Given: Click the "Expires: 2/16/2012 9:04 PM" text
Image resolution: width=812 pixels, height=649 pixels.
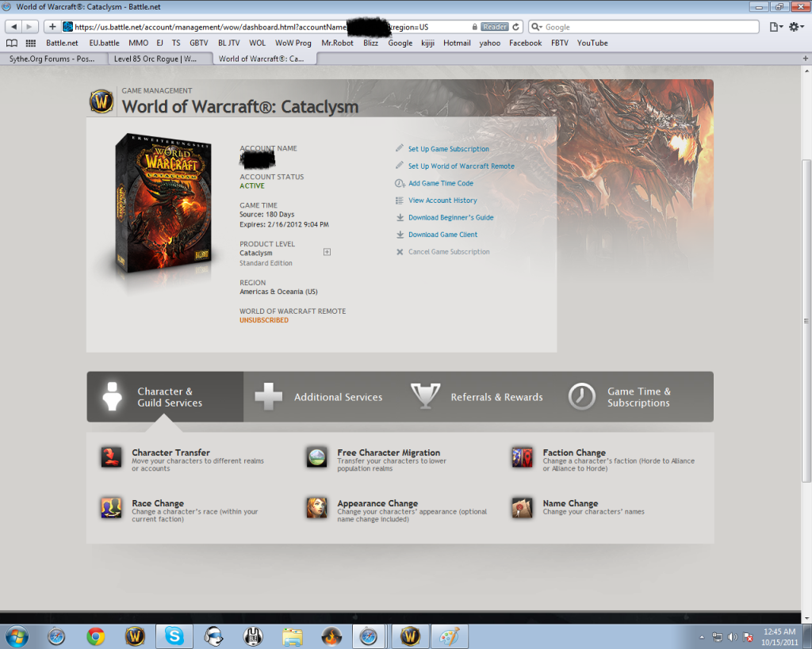Looking at the screenshot, I should click(x=284, y=224).
